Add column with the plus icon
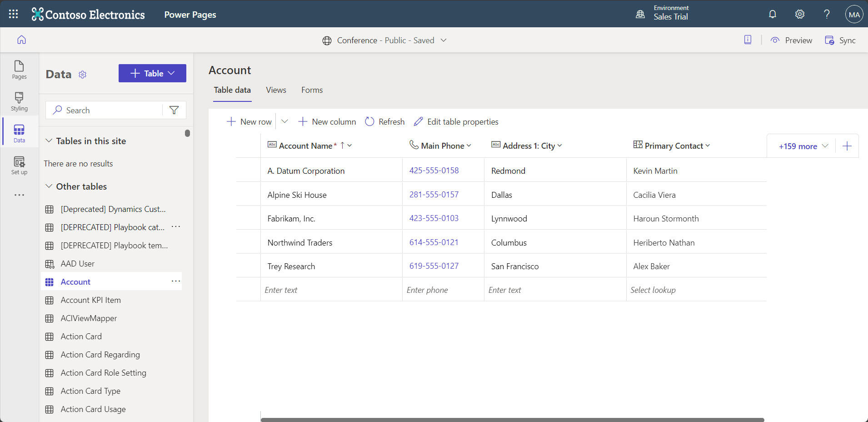This screenshot has width=868, height=422. tap(847, 146)
